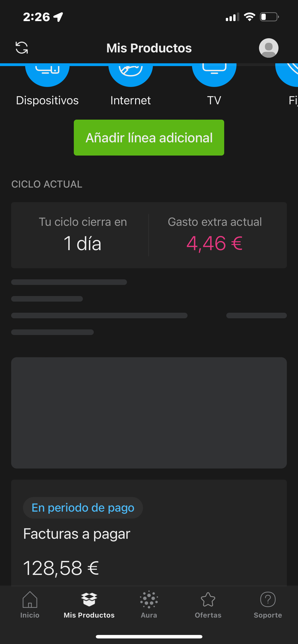
Task: Open the Internet product icon
Action: 130,75
